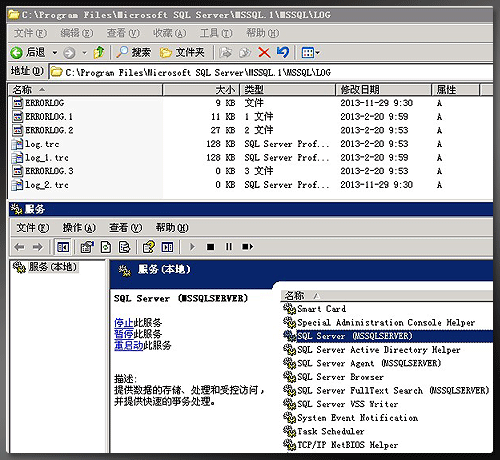Click the action pane toggle icon
The width and height of the screenshot is (500, 460).
click(x=167, y=247)
